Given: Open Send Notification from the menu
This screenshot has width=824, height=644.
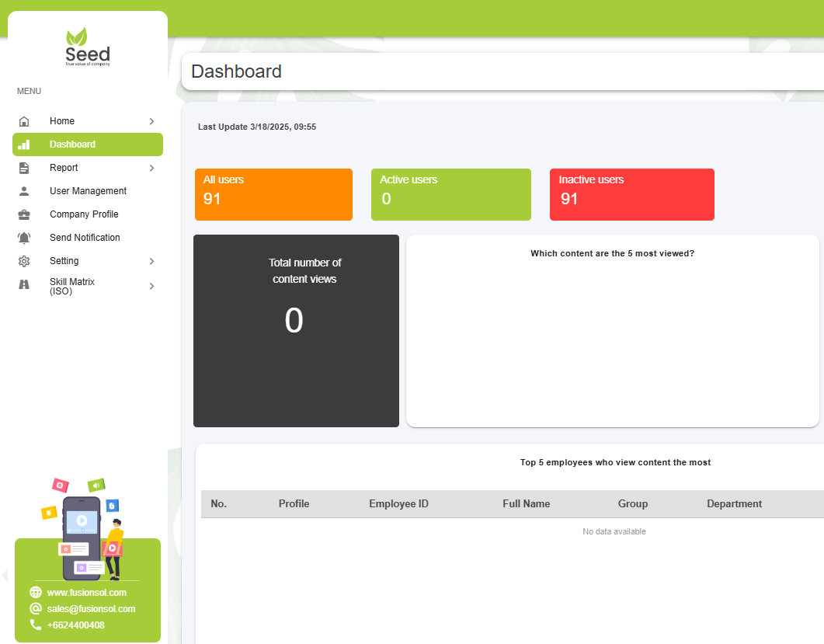Looking at the screenshot, I should click(x=85, y=238).
